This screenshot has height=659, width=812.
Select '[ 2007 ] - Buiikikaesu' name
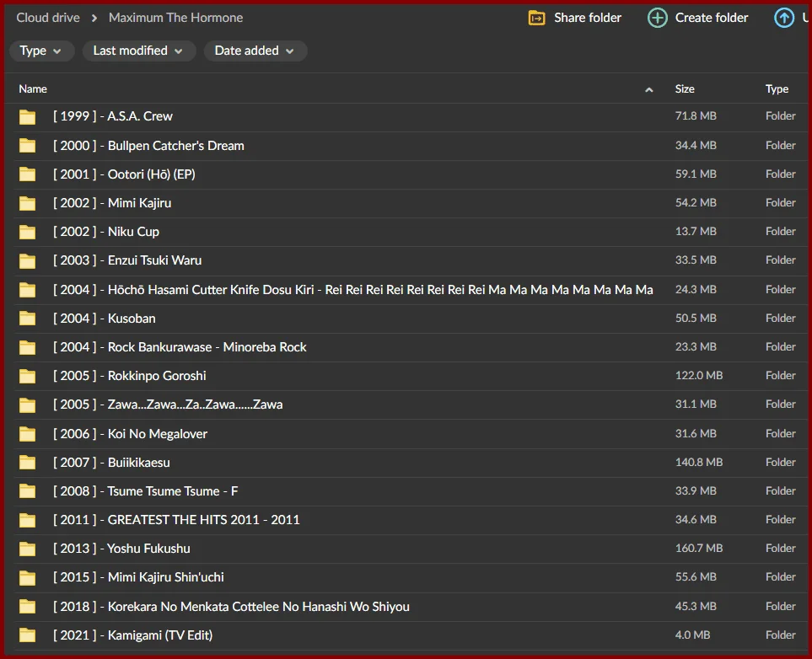pos(111,463)
